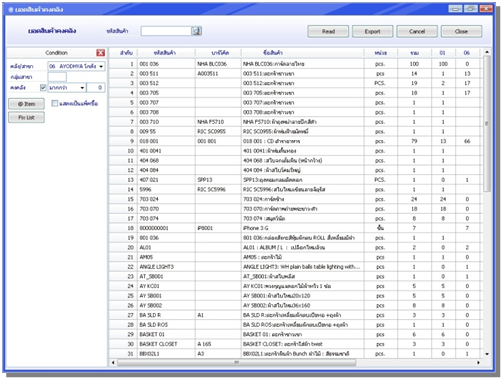Select the product code cell 003 512
The image size is (502, 379).
pos(166,83)
